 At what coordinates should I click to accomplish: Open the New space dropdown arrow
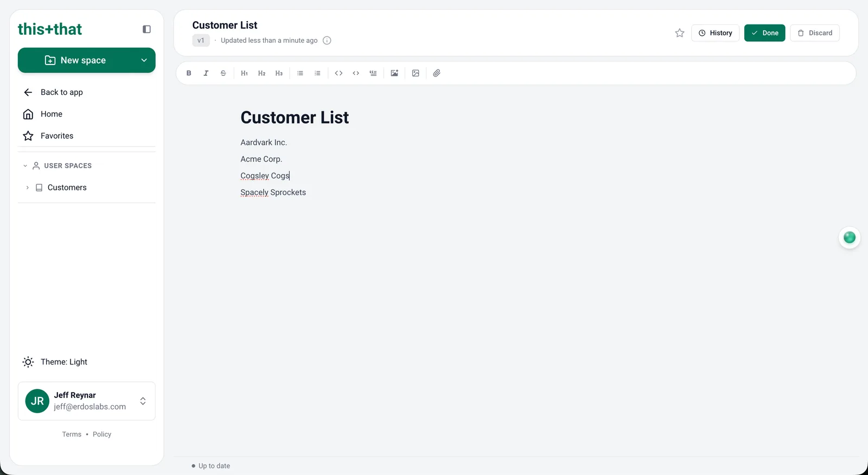pyautogui.click(x=144, y=60)
